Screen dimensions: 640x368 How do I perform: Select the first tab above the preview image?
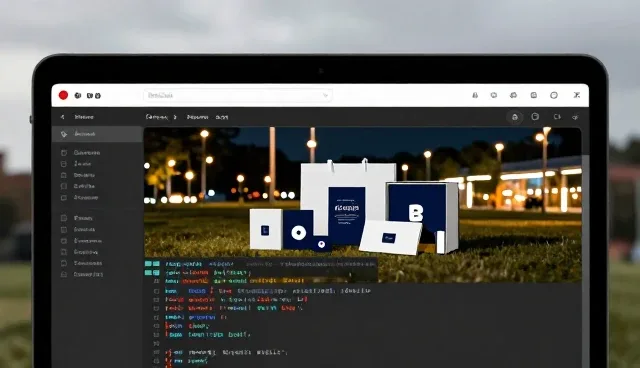157,117
